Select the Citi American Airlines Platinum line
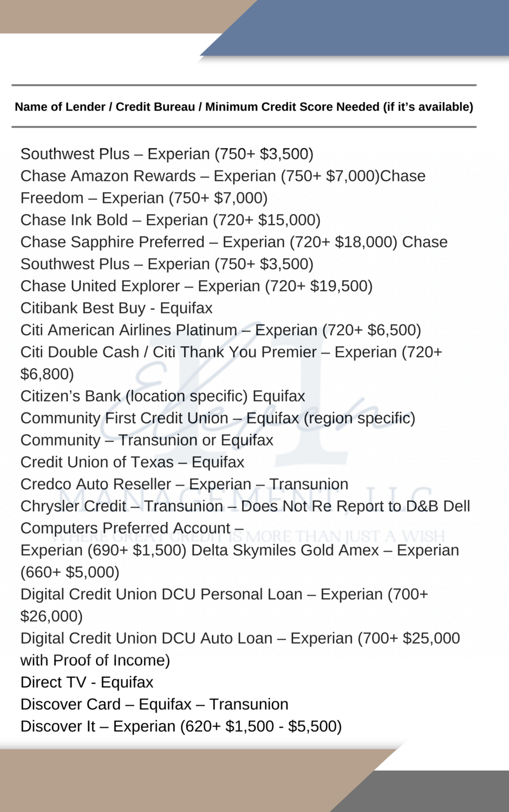Screen dimensions: 509x812 point(220,330)
